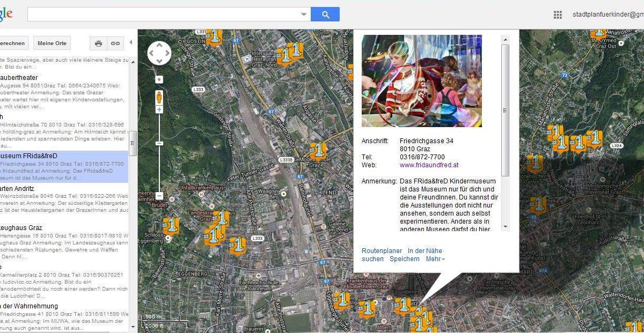
Task: Click the link chain icon
Action: [115, 43]
